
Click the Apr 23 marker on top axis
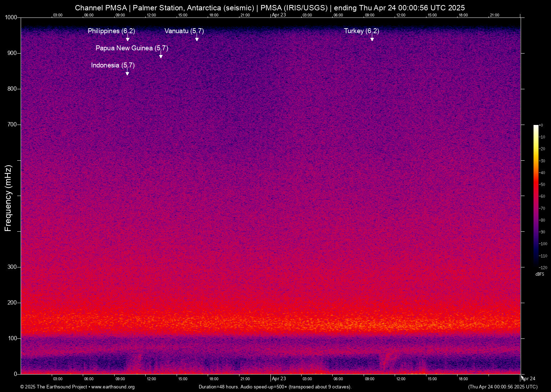click(279, 15)
